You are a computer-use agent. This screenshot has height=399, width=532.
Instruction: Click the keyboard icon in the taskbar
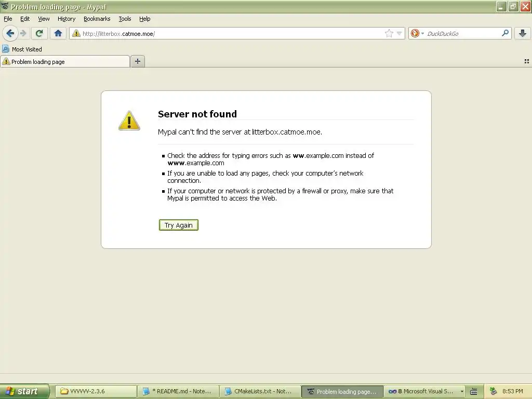[x=474, y=392]
